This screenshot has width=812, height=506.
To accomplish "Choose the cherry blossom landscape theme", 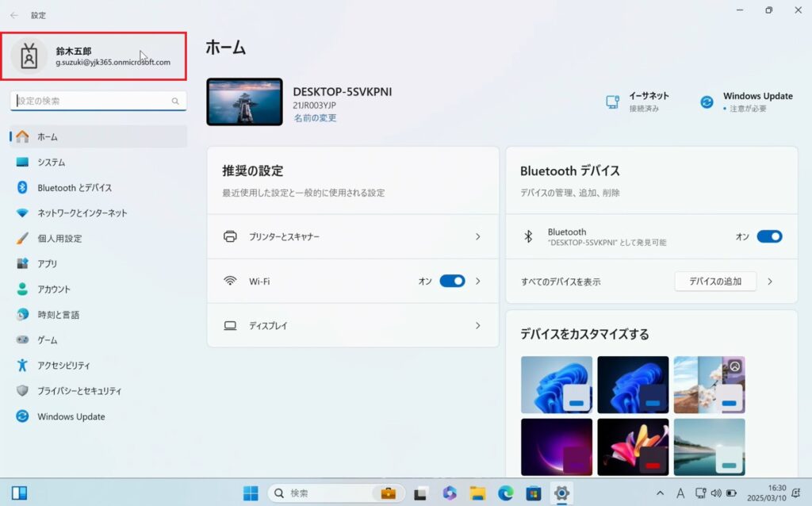I will (710, 385).
